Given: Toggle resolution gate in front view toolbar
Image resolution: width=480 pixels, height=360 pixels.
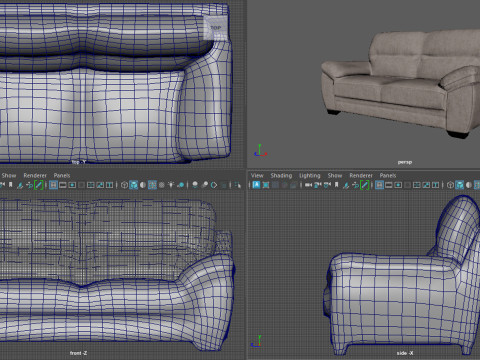Looking at the screenshot, I should click(x=72, y=185).
